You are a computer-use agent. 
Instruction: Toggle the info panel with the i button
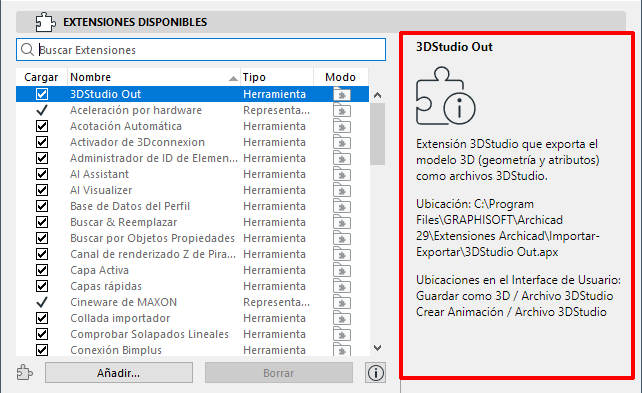point(375,373)
